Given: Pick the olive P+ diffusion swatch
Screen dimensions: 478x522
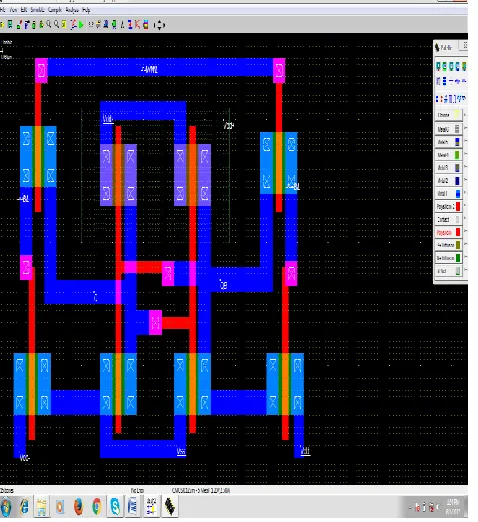Looking at the screenshot, I should pyautogui.click(x=458, y=245).
